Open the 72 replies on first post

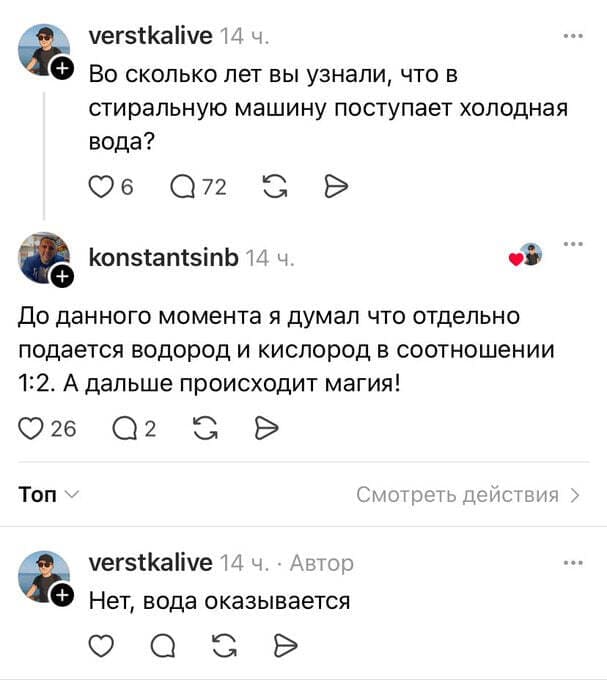[184, 186]
